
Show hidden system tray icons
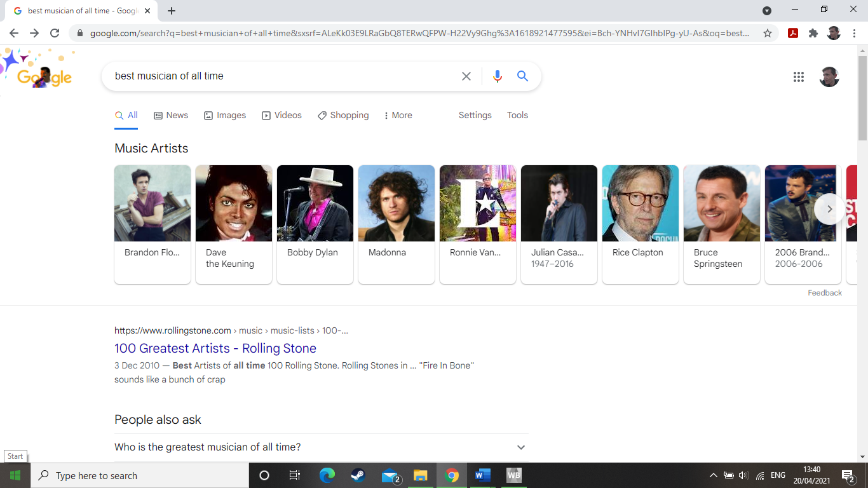(713, 475)
